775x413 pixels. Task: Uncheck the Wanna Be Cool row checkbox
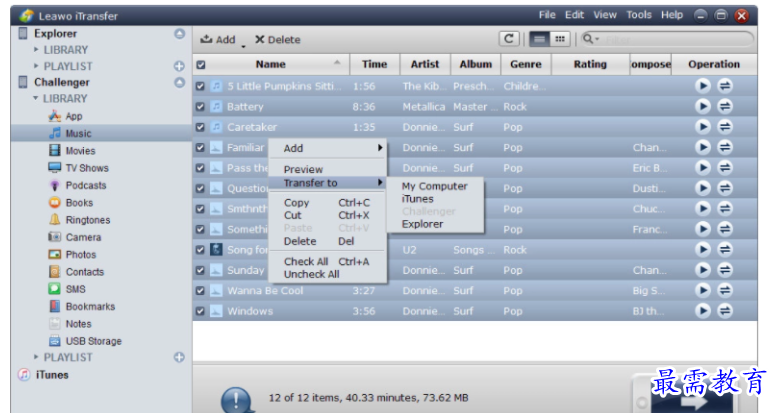(x=200, y=290)
